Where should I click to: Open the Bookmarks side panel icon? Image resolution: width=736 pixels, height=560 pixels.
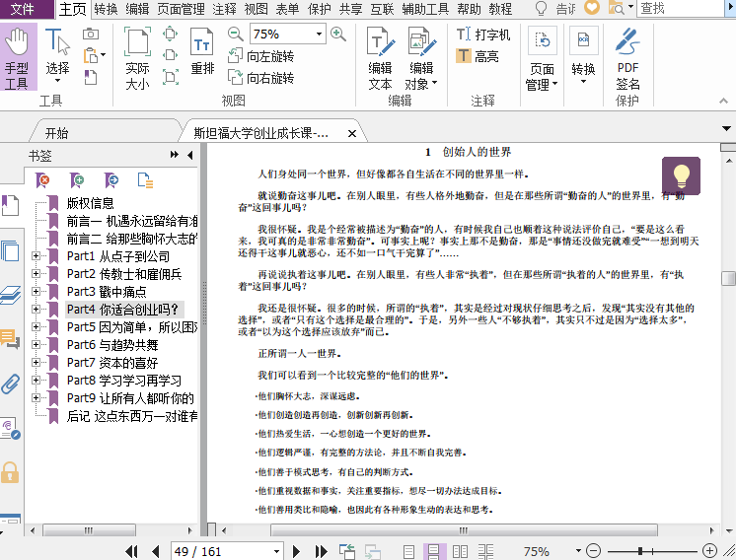click(x=10, y=205)
